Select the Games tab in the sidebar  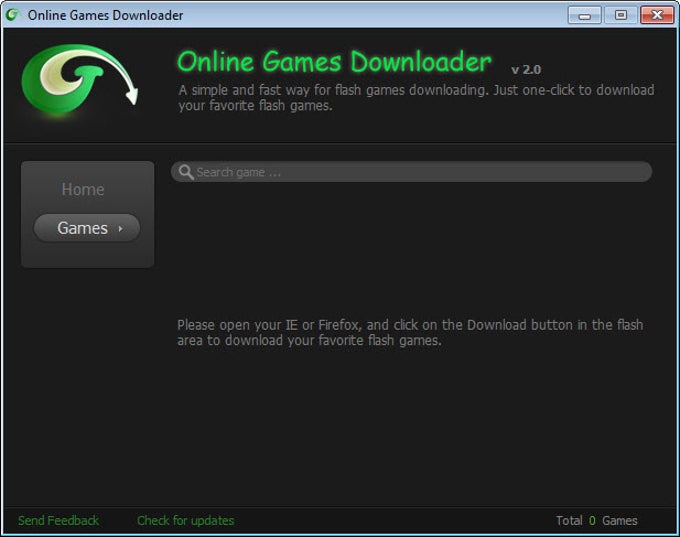87,228
